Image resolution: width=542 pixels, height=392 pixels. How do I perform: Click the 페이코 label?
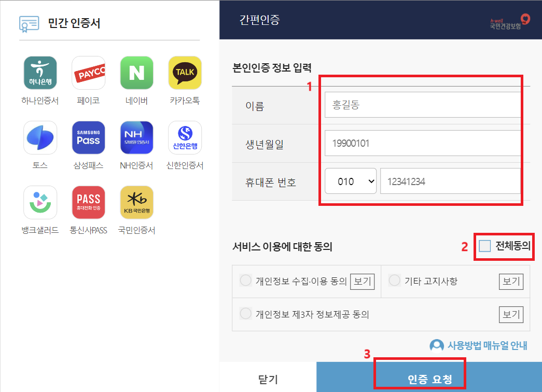89,101
